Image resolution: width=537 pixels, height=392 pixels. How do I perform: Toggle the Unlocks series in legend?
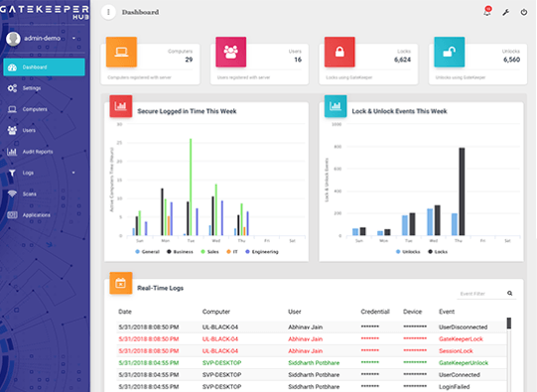pos(408,252)
